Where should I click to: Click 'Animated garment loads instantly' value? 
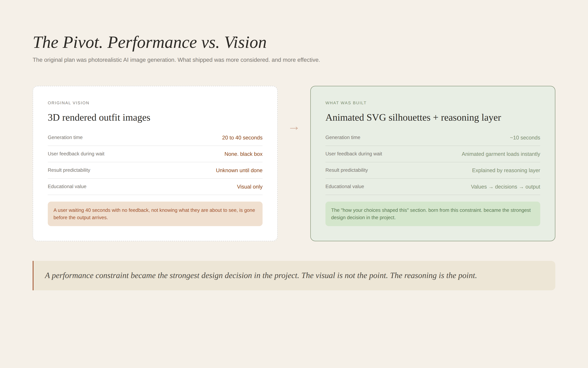click(x=501, y=154)
